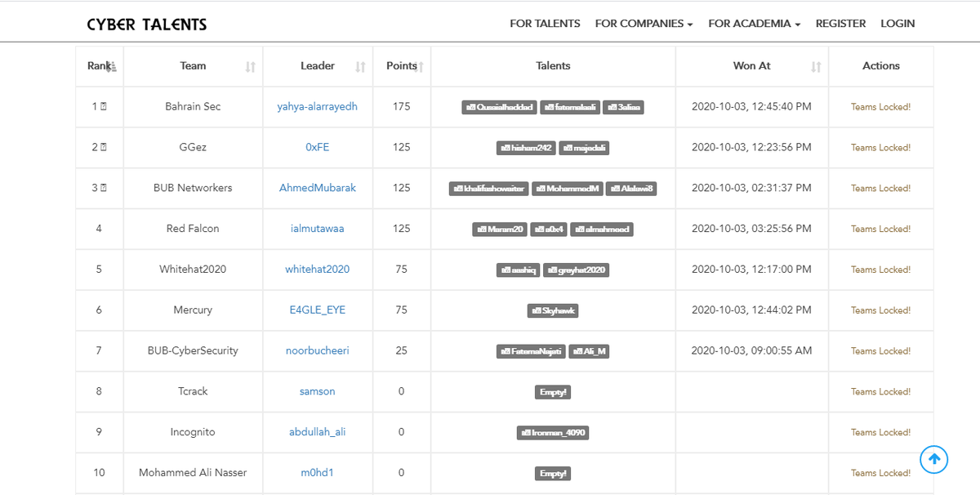Click the rank 3 trophy icon
The width and height of the screenshot is (980, 495).
pyautogui.click(x=104, y=188)
